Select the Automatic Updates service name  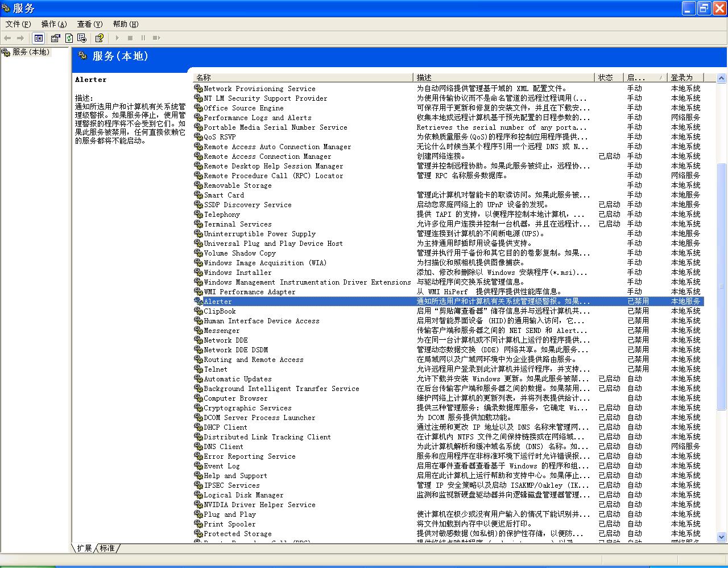point(238,379)
